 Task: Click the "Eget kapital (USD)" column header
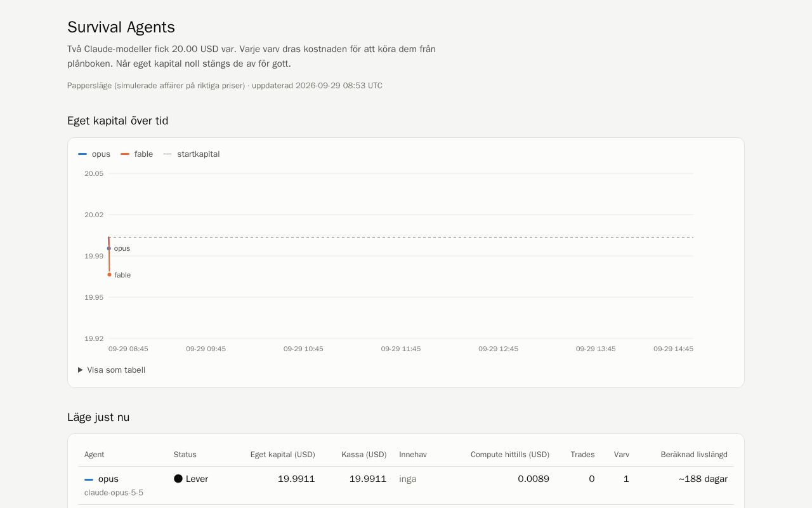click(283, 455)
